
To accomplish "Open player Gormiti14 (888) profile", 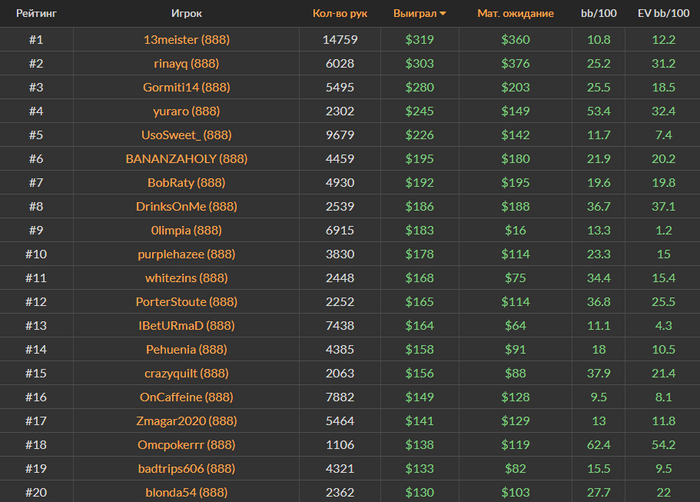I will (x=187, y=87).
